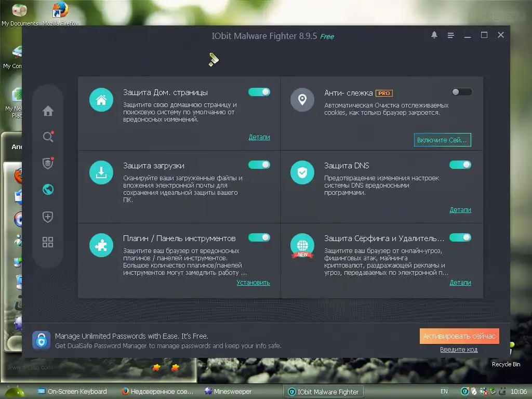Click the Plugin puzzle piece icon

101,245
